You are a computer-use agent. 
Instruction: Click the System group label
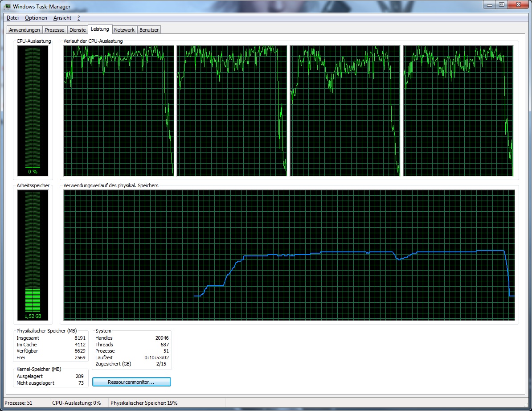coord(103,331)
